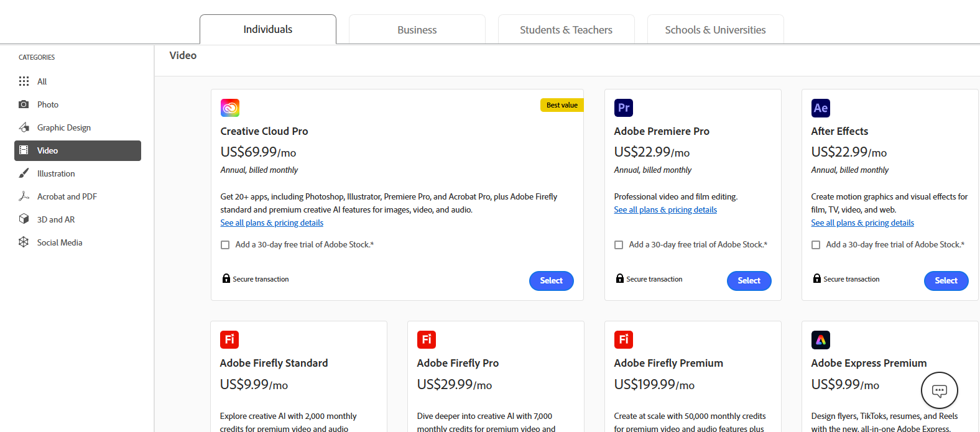Click the Graphic Design pen icon
980x432 pixels.
coord(24,127)
